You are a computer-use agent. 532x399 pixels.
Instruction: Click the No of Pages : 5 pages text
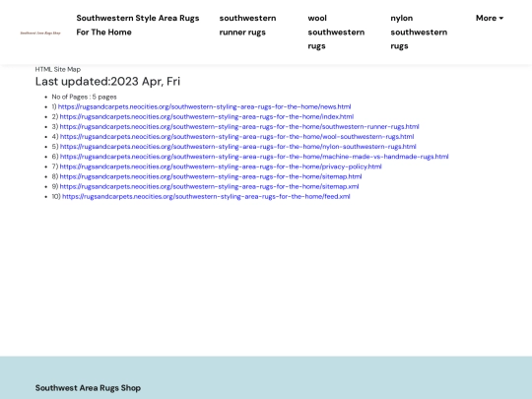click(84, 97)
